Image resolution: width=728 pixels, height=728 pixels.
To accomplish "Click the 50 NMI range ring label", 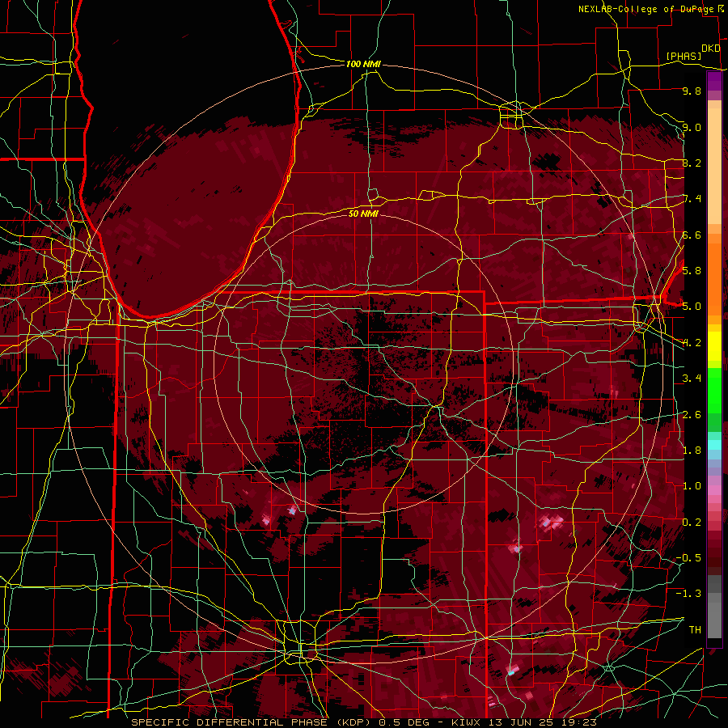I will (363, 214).
